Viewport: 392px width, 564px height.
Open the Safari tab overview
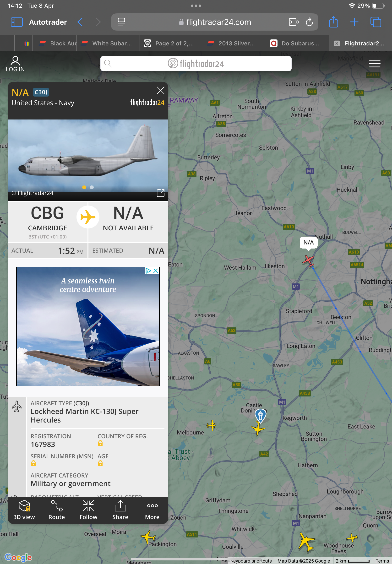point(376,22)
